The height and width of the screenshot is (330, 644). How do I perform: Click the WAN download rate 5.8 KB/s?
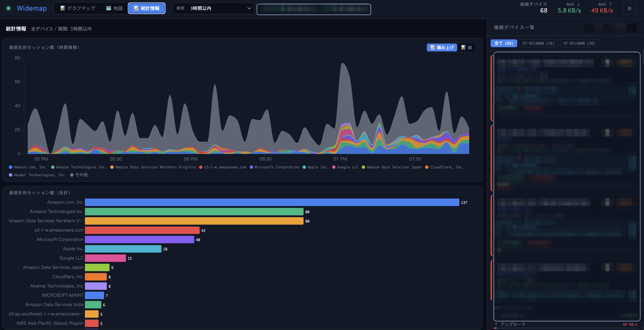(x=569, y=11)
